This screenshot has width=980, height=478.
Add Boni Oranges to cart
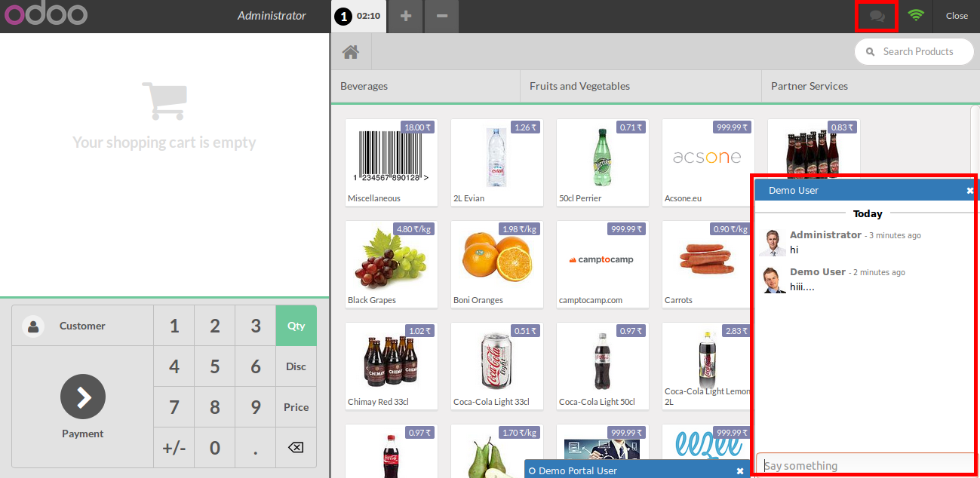(497, 264)
